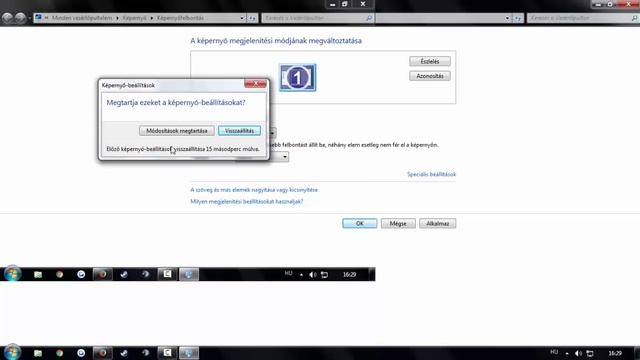
Task: Click the Észlelés button
Action: click(x=430, y=61)
